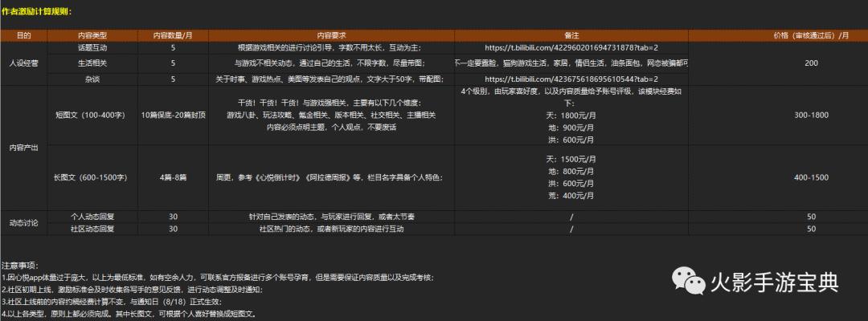
Task: Select the 杂谈 requirement about 文字大于50字
Action: (331, 79)
